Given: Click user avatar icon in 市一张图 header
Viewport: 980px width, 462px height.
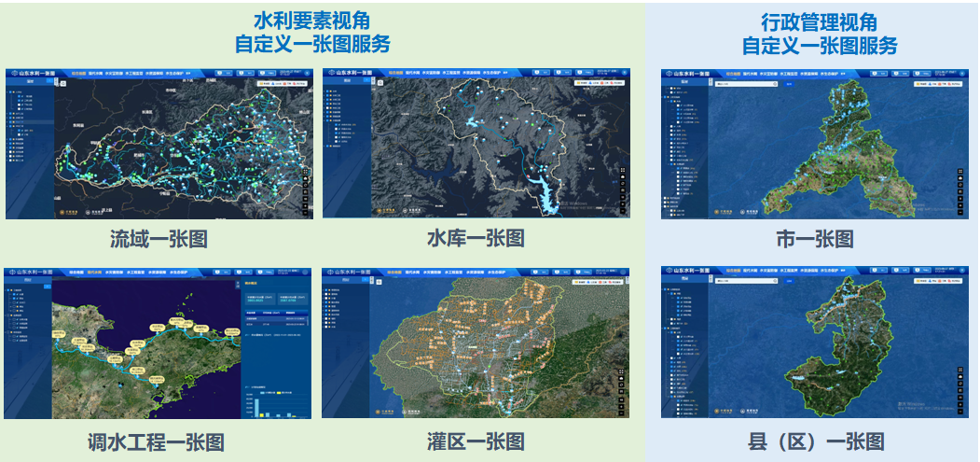Looking at the screenshot, I should (962, 74).
